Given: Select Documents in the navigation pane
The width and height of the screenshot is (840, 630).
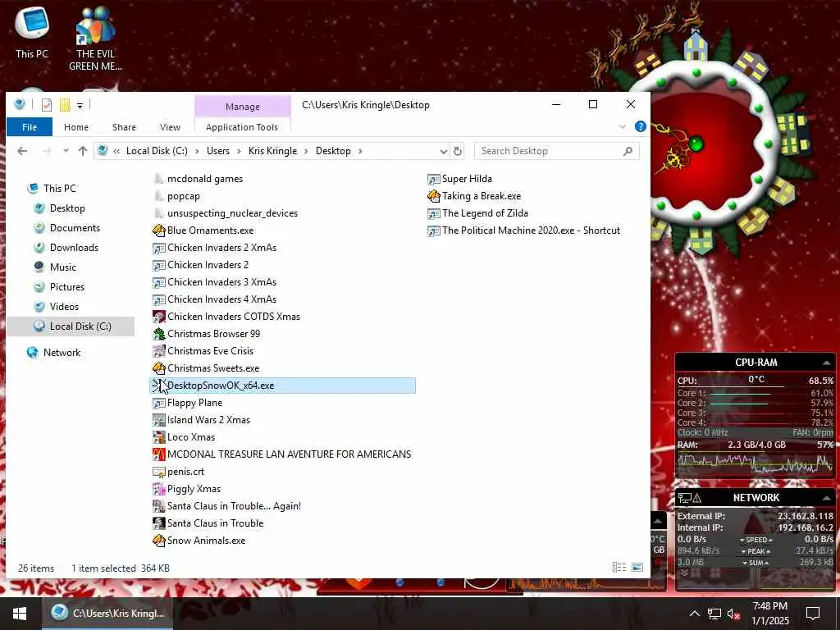Looking at the screenshot, I should 75,228.
